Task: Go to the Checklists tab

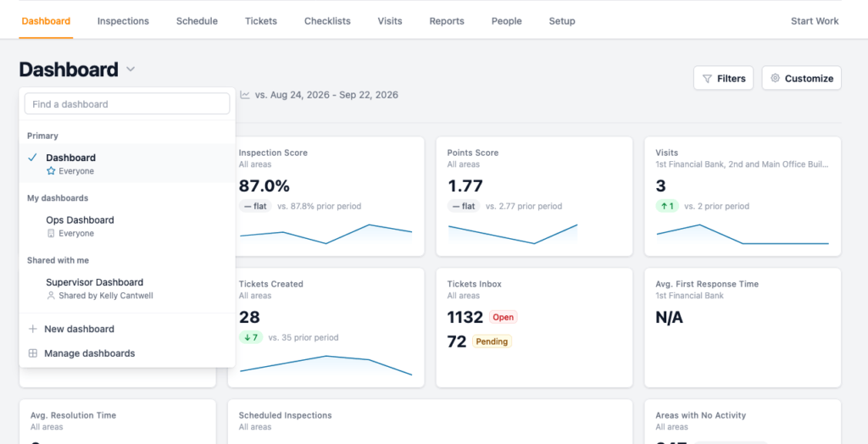Action: tap(327, 21)
